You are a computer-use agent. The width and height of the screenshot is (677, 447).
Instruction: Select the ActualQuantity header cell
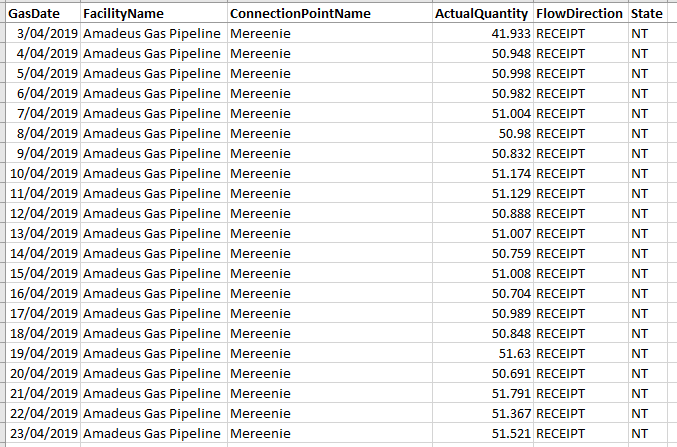pyautogui.click(x=483, y=13)
